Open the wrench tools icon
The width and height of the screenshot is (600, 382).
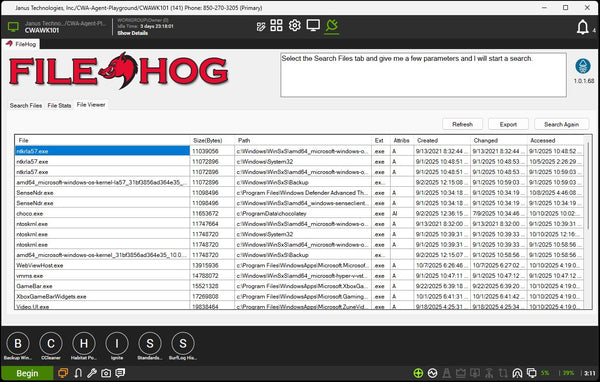coord(92,373)
